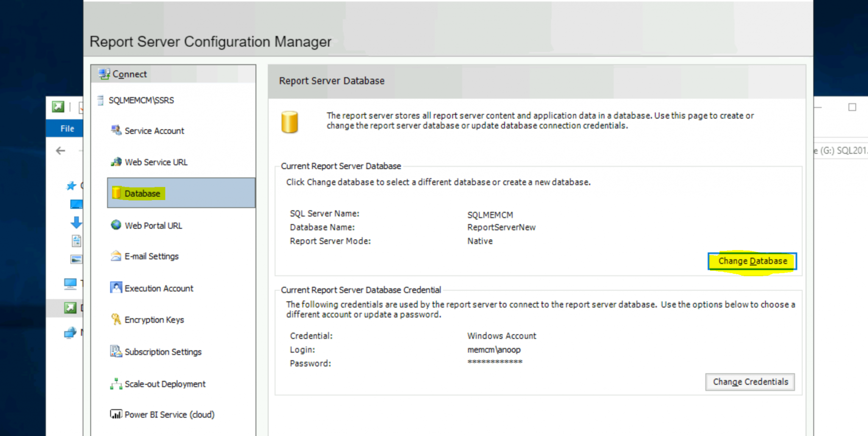Click the Connect toolbar item
The width and height of the screenshot is (868, 436).
[x=129, y=74]
